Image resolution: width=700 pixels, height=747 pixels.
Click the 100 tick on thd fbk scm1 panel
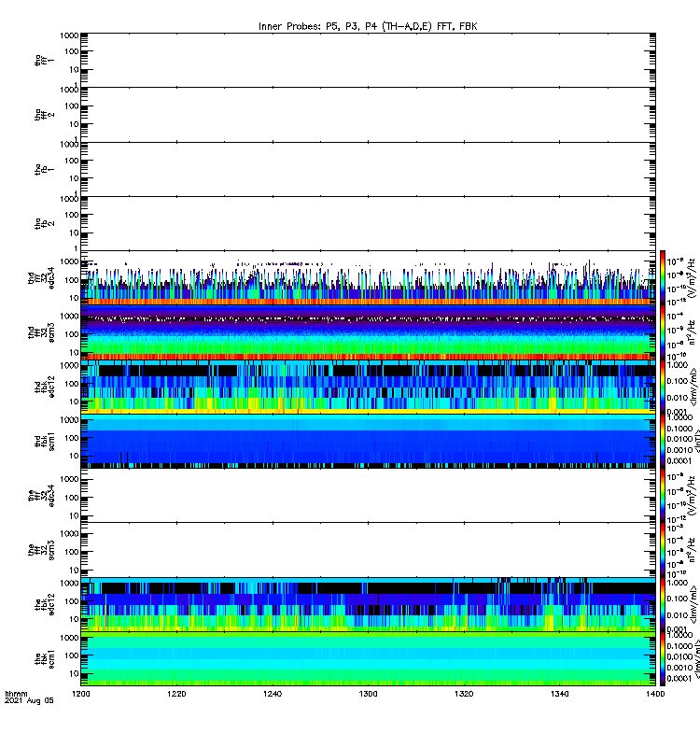click(x=72, y=438)
